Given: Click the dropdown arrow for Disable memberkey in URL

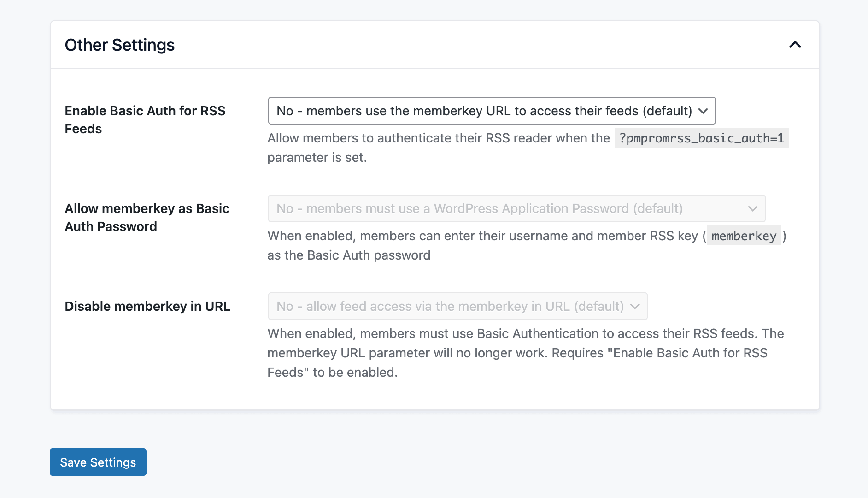Looking at the screenshot, I should tap(634, 306).
